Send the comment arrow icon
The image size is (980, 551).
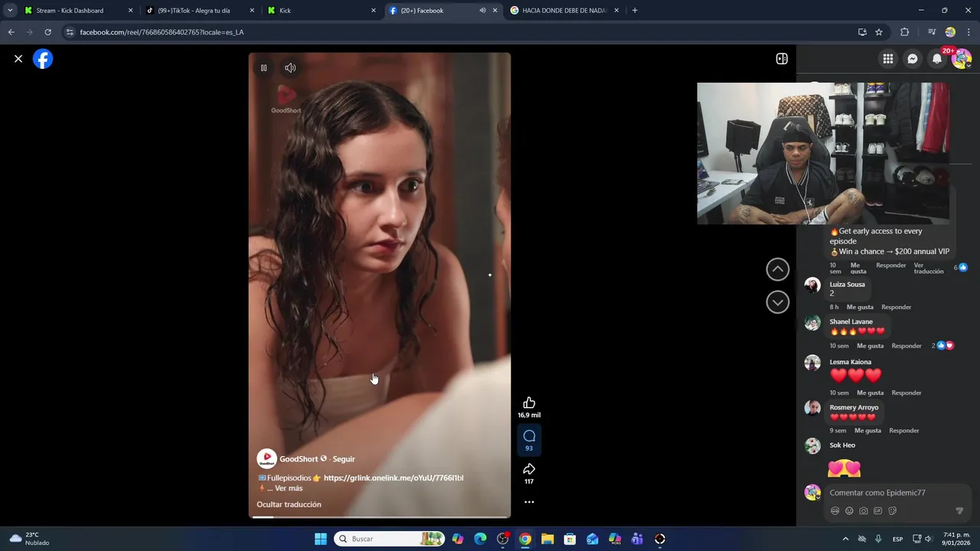pyautogui.click(x=959, y=511)
